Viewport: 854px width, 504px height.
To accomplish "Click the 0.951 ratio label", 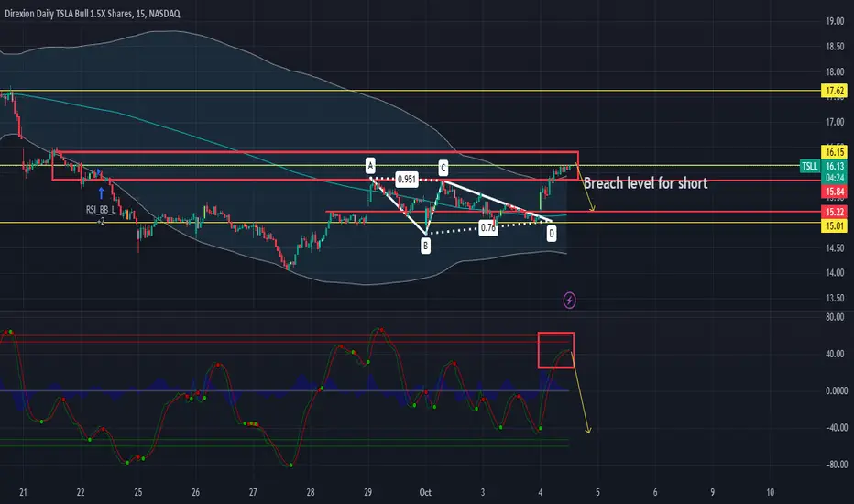I will pos(407,180).
